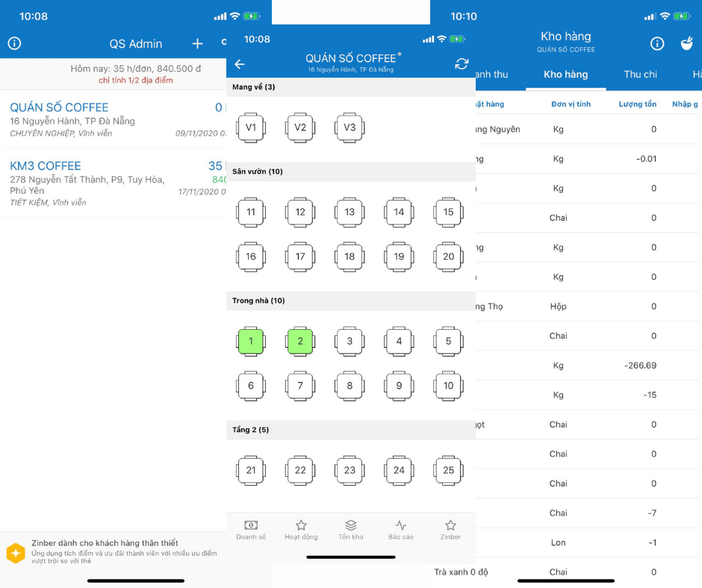
Task: Open occupied green table 1
Action: pyautogui.click(x=251, y=341)
